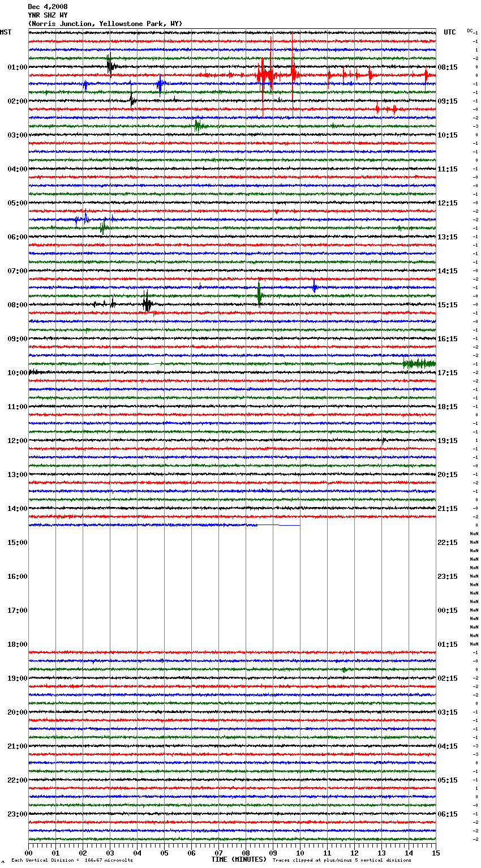The image size is (481, 868).
Task: Click the "09:00" MST time label
Action: click(x=18, y=339)
